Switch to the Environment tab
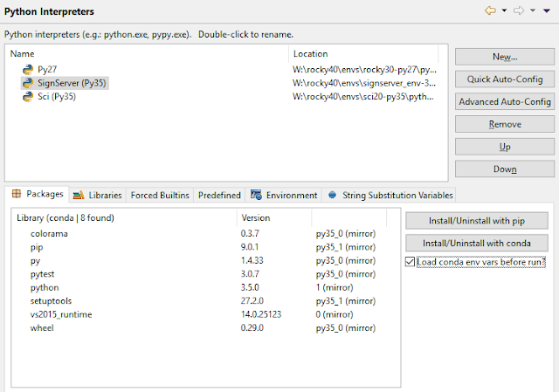This screenshot has width=559, height=392. [x=284, y=195]
